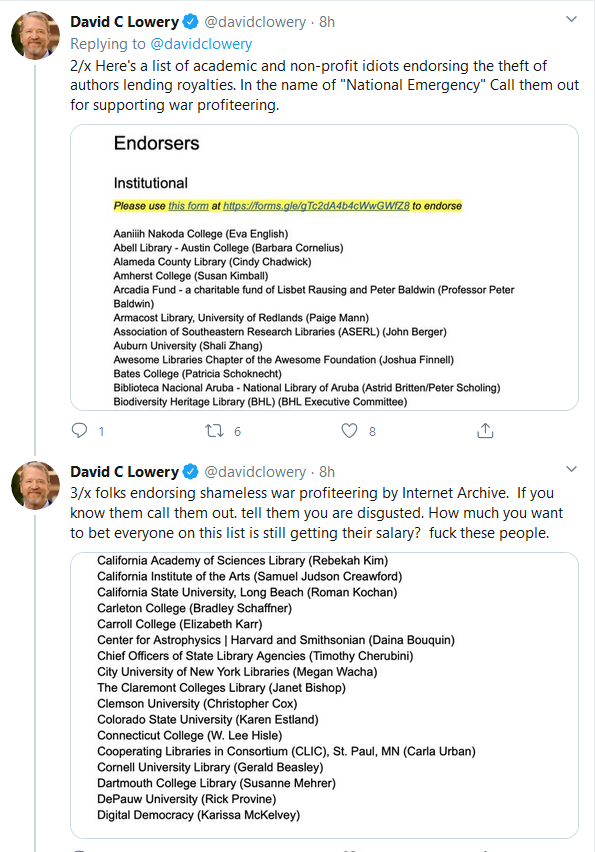Open David C Lowery avatar on 3/x tweet
The height and width of the screenshot is (852, 596).
click(x=36, y=485)
